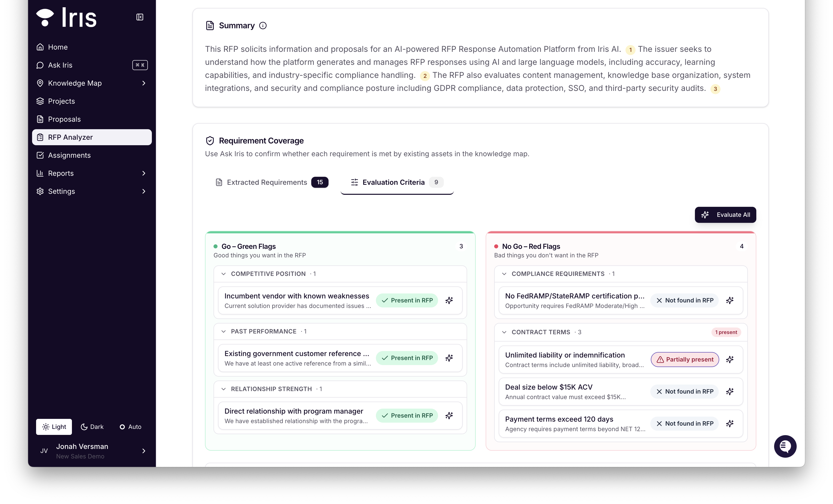Evaluate Existing government customer reference sparkle icon
This screenshot has width=833, height=504.
[x=449, y=358]
